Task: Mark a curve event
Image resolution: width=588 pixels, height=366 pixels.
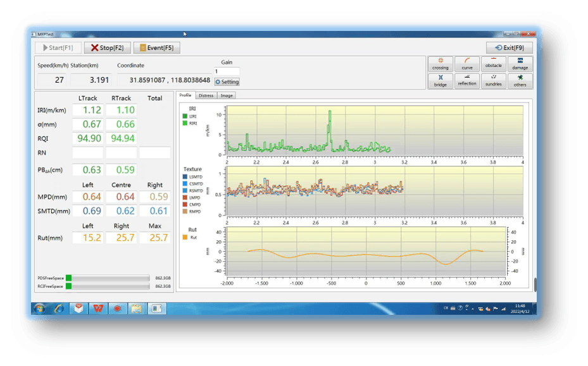Action: (467, 64)
